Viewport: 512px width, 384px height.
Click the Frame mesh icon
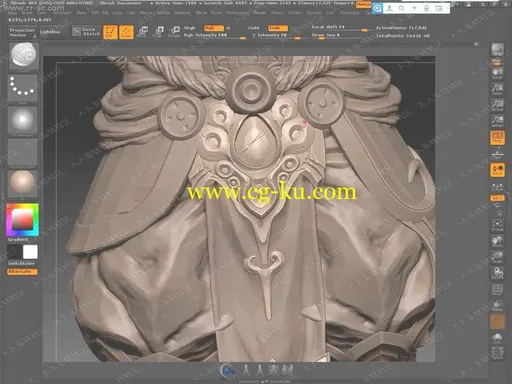tap(497, 225)
